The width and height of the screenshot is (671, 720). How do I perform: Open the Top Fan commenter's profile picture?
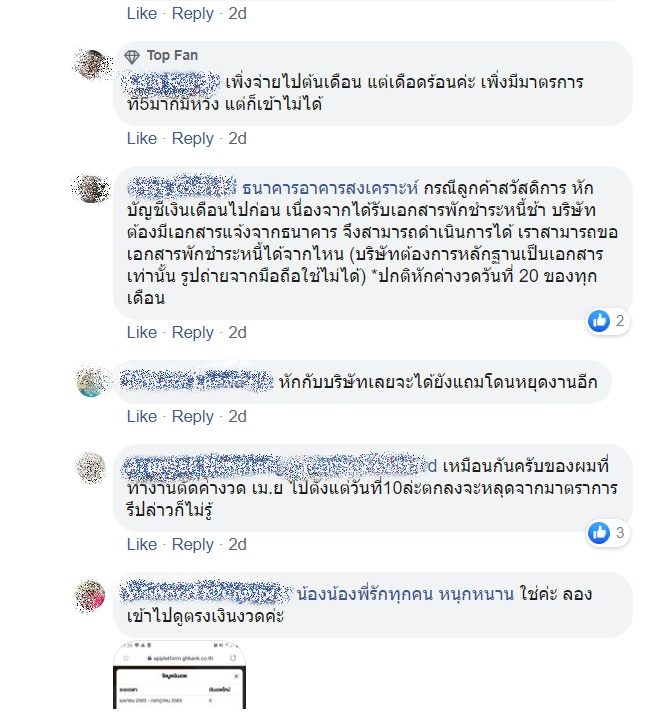[92, 65]
